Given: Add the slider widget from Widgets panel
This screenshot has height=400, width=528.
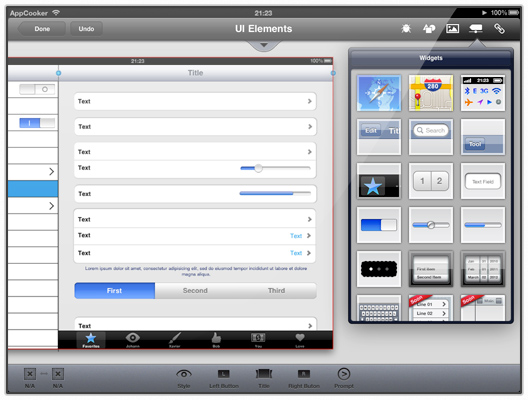Looking at the screenshot, I should (431, 225).
